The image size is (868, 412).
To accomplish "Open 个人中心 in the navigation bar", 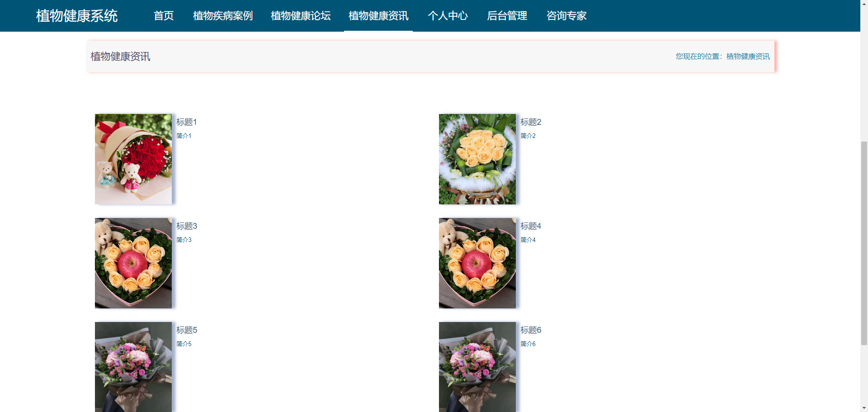I will tap(448, 16).
